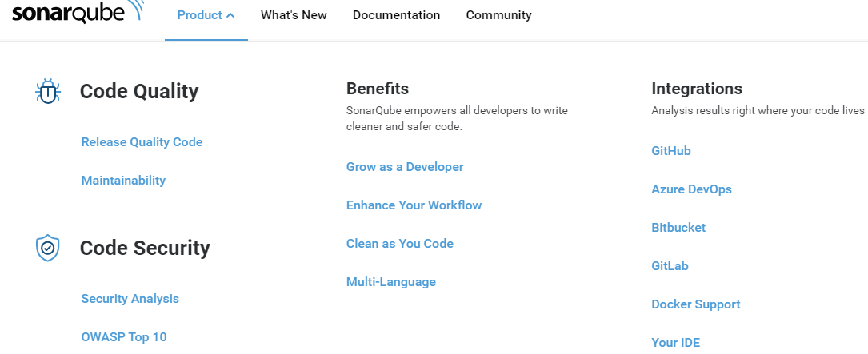Open the Azure DevOps integration link
The width and height of the screenshot is (868, 354).
click(x=691, y=189)
